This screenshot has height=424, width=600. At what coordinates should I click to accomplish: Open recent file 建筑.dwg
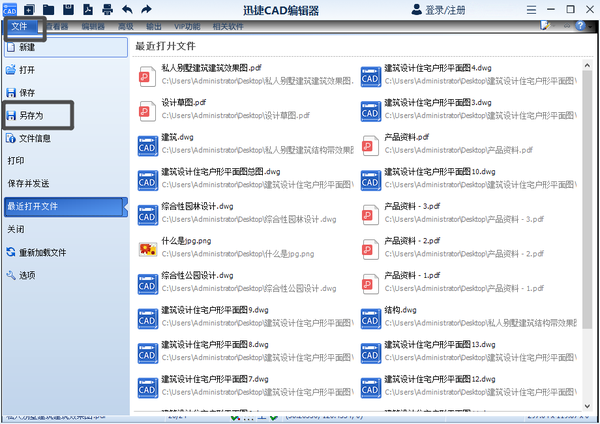pyautogui.click(x=246, y=144)
